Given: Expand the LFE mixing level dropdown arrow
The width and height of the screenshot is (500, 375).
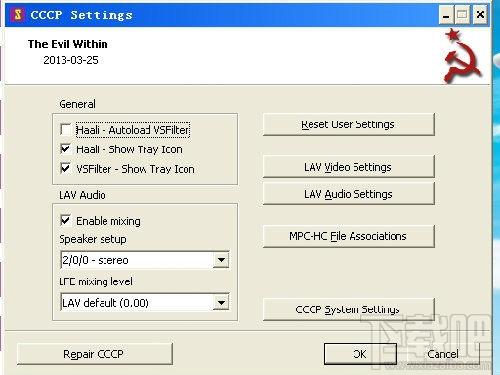Looking at the screenshot, I should (221, 303).
